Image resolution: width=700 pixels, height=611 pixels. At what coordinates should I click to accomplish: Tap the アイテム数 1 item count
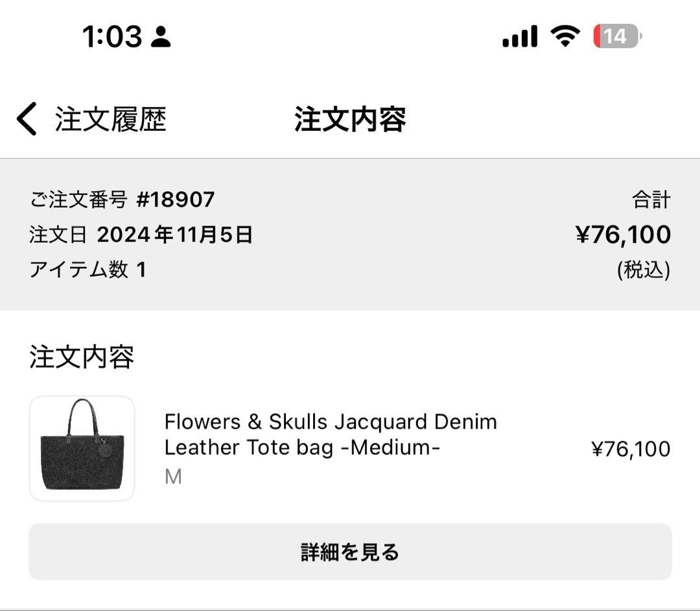click(x=87, y=270)
